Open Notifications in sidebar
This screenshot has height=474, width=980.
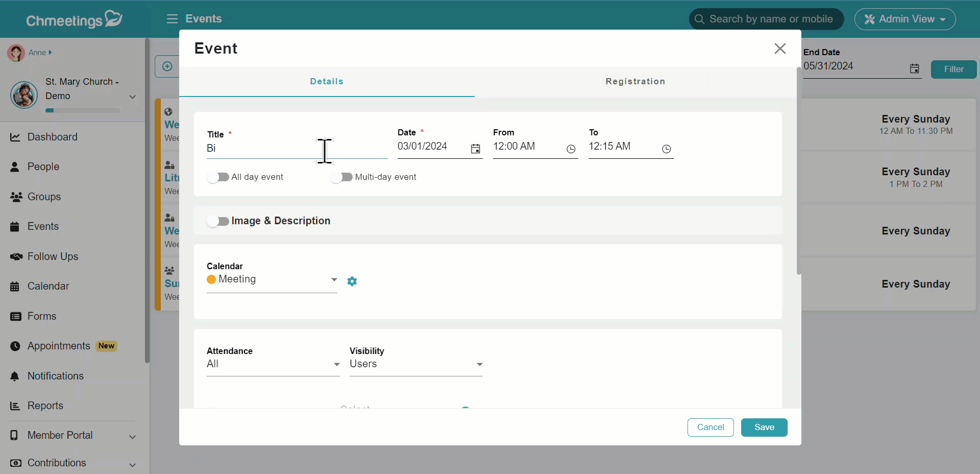[x=56, y=376]
